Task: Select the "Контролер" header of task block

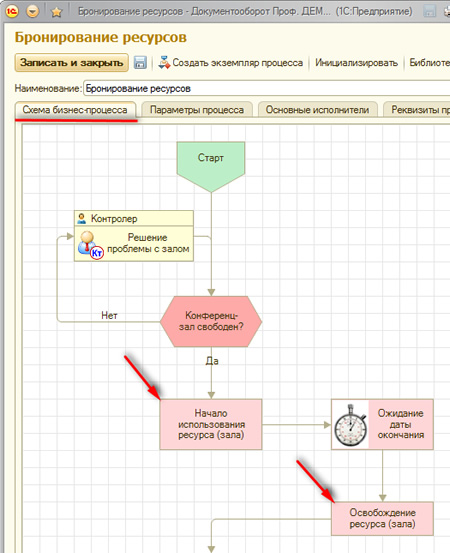Action: (134, 219)
